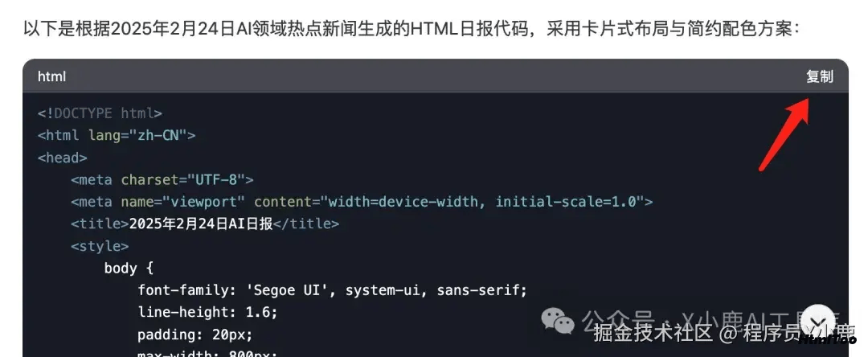Click the title text 2025年2月24日AI日报
The width and height of the screenshot is (868, 357).
pos(201,224)
